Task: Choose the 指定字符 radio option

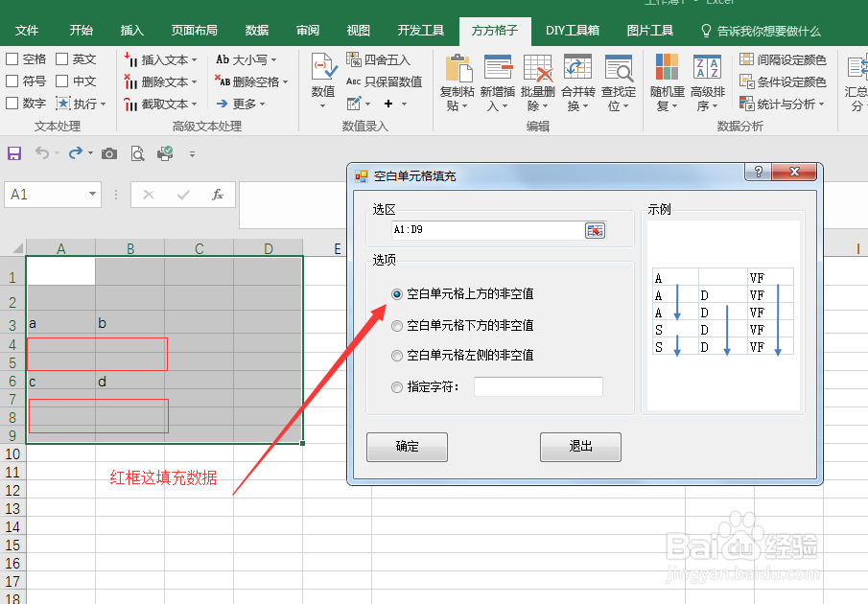Action: (x=396, y=387)
